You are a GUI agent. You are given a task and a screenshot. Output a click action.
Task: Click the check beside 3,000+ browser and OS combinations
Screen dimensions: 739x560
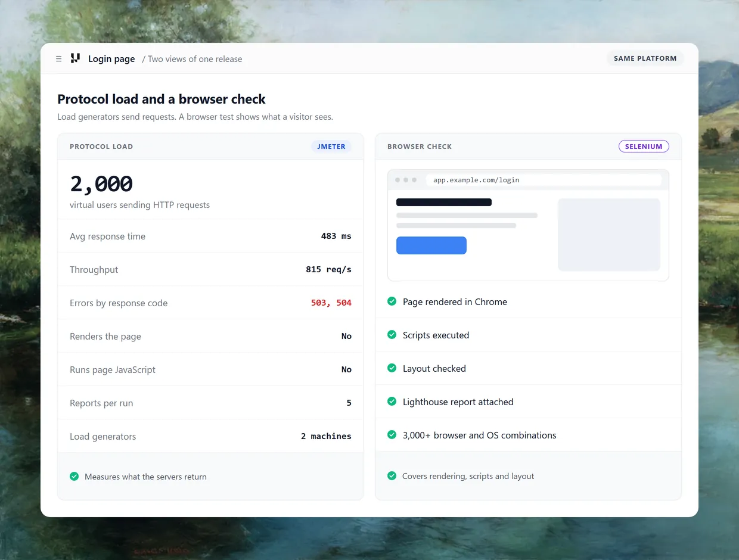coord(392,435)
